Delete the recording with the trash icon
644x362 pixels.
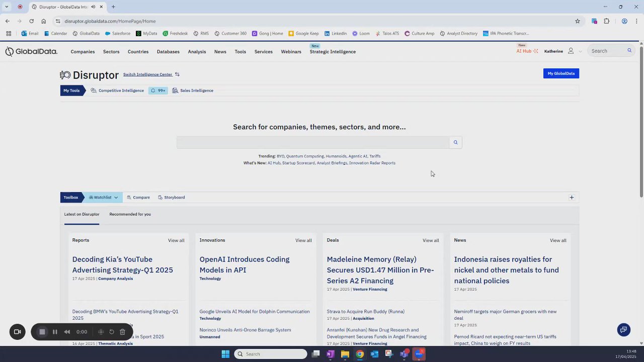coord(122,332)
